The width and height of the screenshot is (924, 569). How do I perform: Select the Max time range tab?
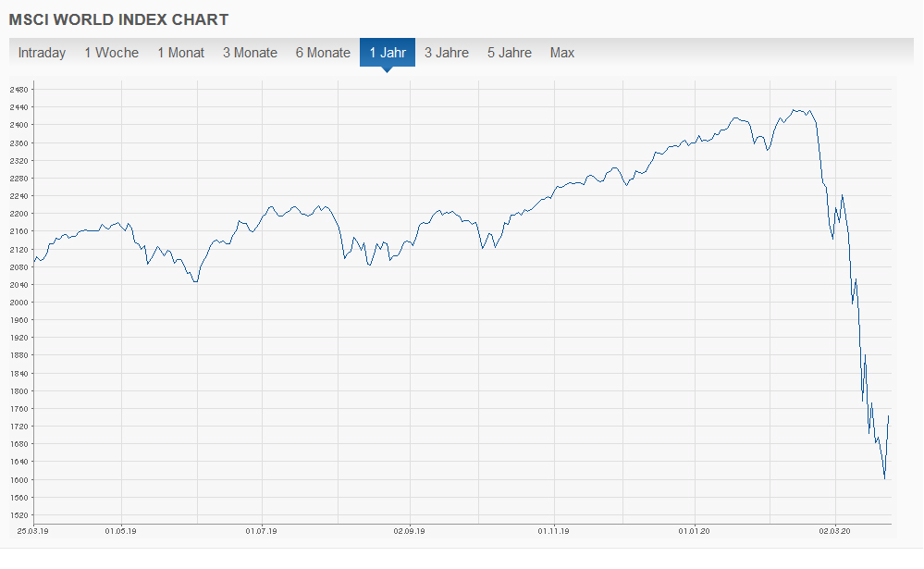pyautogui.click(x=562, y=53)
